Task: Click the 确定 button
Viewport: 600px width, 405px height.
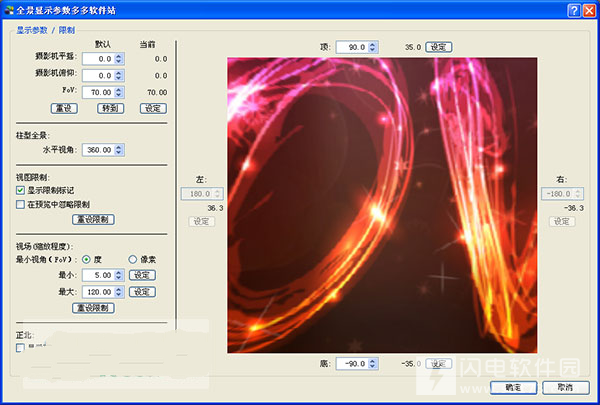Action: (514, 387)
